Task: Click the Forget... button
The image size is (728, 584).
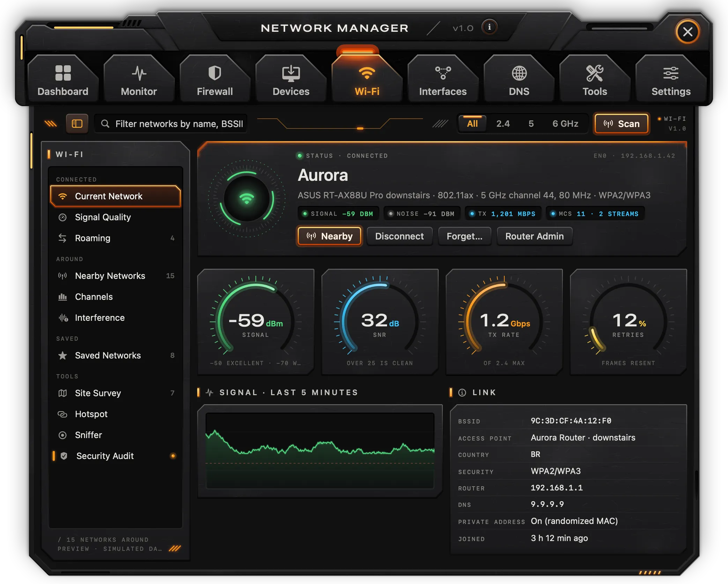Action: coord(465,236)
